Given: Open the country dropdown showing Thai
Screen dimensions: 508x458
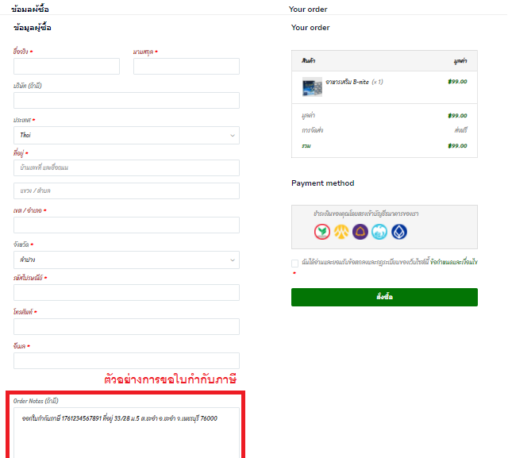Looking at the screenshot, I should pos(126,135).
